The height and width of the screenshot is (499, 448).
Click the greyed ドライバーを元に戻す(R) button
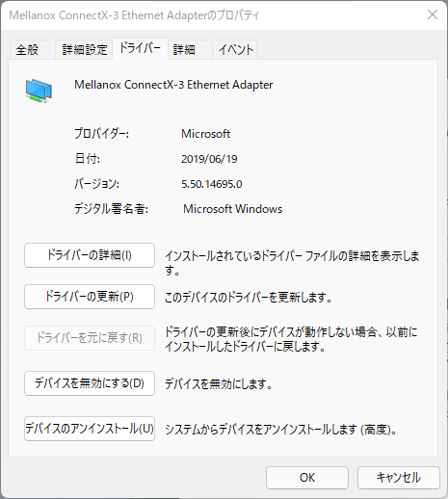click(90, 338)
